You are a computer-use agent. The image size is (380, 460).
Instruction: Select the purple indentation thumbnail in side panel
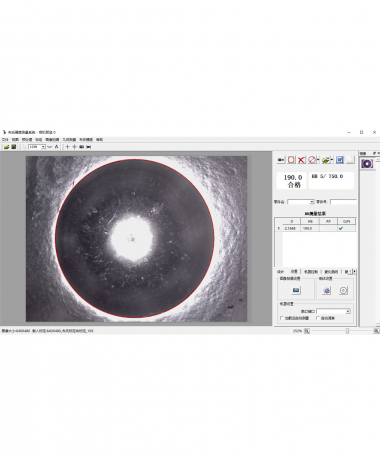click(x=367, y=164)
